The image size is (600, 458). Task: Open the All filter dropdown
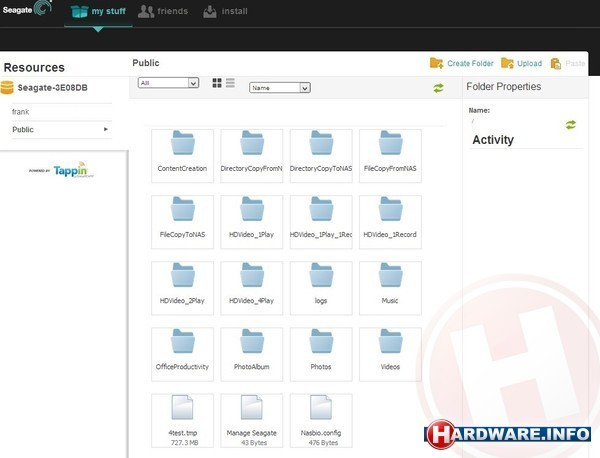[168, 83]
